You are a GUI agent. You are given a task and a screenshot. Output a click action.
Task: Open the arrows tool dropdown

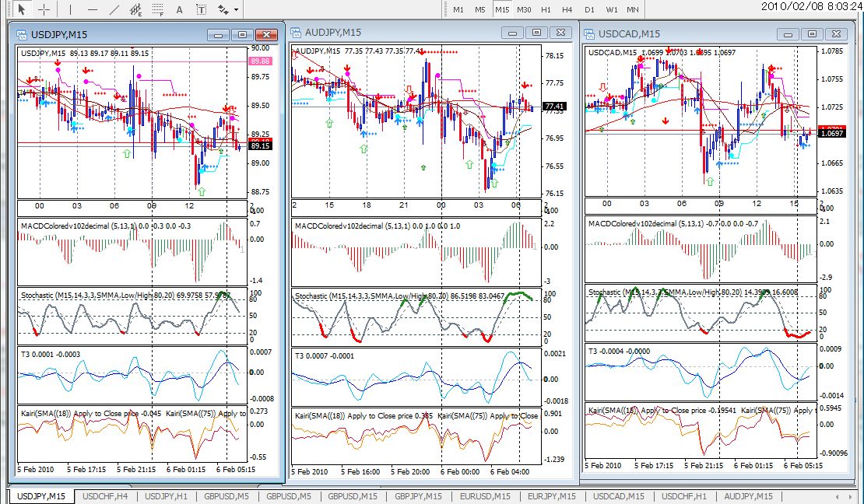pos(237,9)
